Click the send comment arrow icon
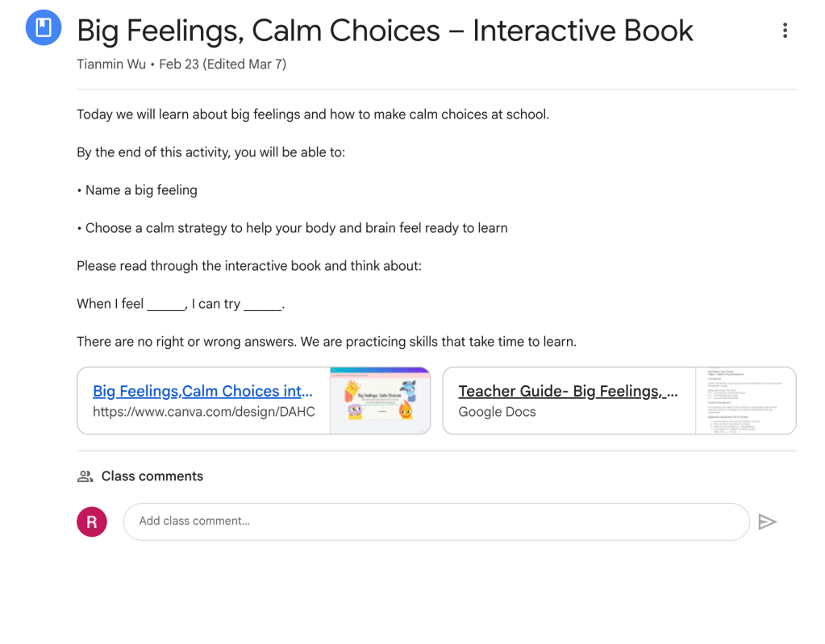Image resolution: width=825 pixels, height=644 pixels. [x=767, y=522]
